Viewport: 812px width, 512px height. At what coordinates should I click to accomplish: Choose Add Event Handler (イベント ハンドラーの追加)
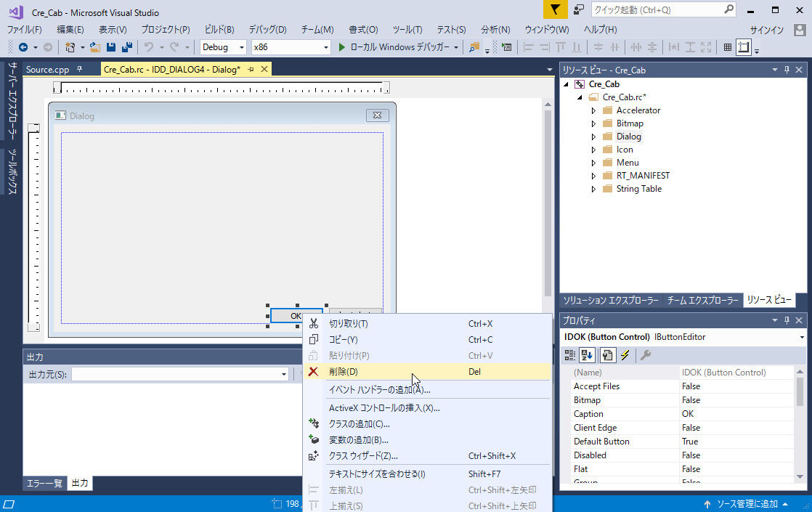pos(428,390)
